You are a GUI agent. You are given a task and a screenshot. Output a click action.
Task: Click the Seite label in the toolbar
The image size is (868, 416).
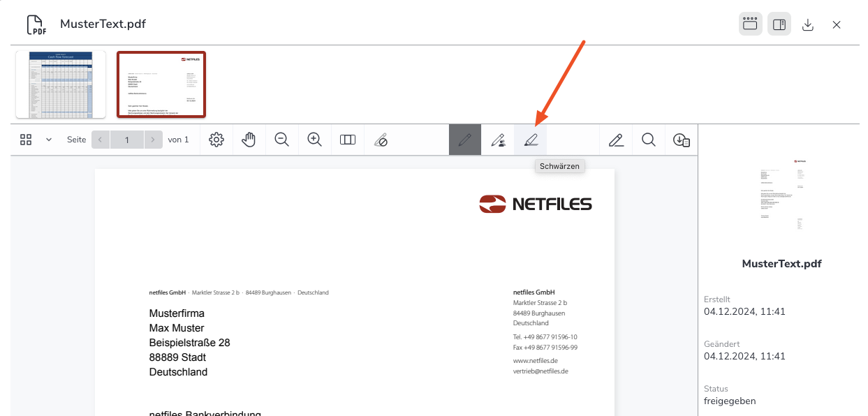click(77, 140)
